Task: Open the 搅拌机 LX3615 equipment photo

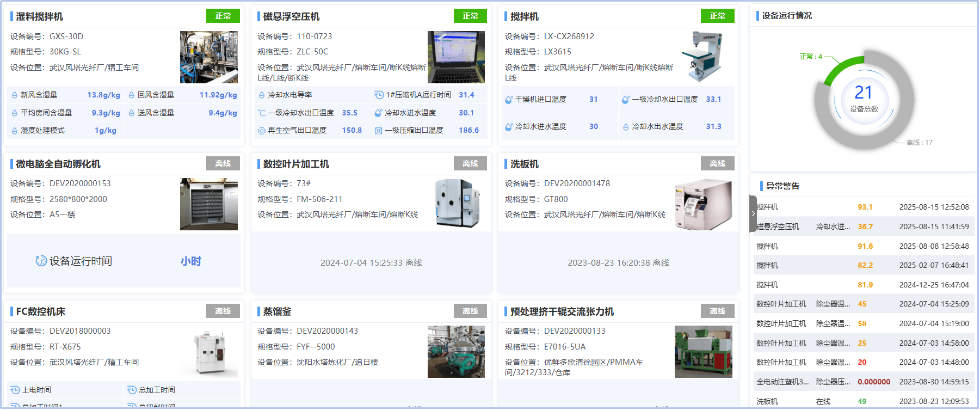Action: pos(704,57)
